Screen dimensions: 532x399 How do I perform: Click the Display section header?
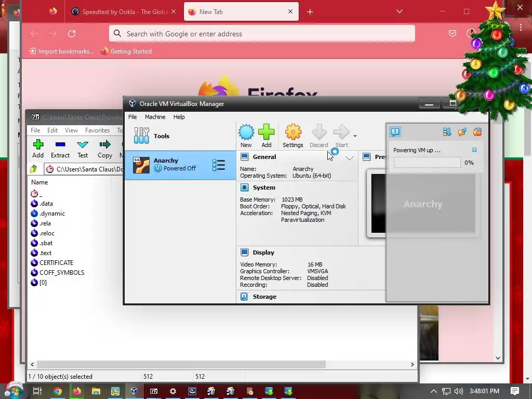(263, 252)
